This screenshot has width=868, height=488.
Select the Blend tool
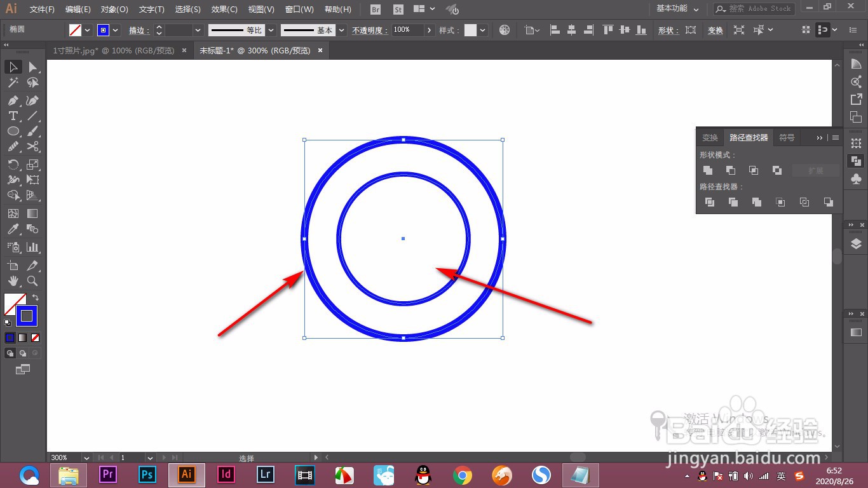[x=33, y=229]
